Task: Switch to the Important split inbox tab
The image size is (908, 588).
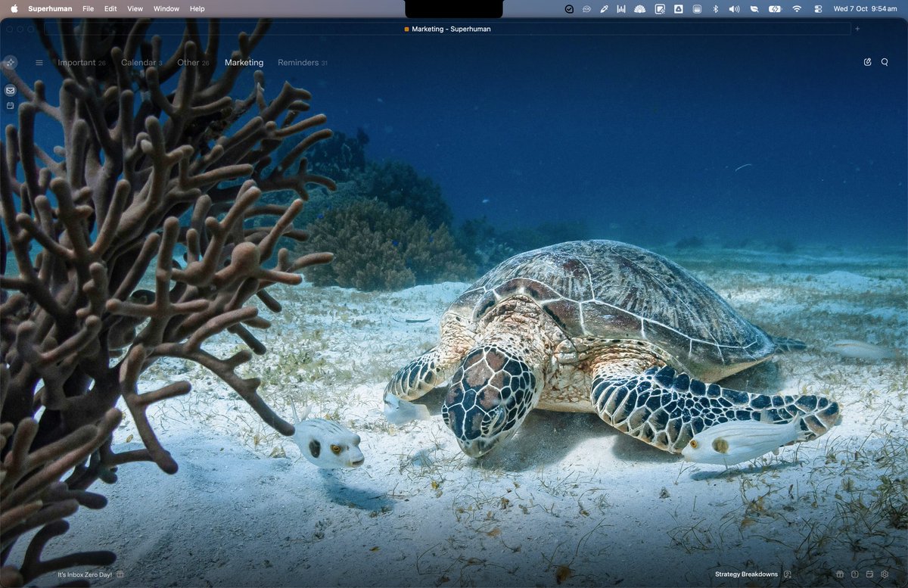Action: (x=82, y=63)
